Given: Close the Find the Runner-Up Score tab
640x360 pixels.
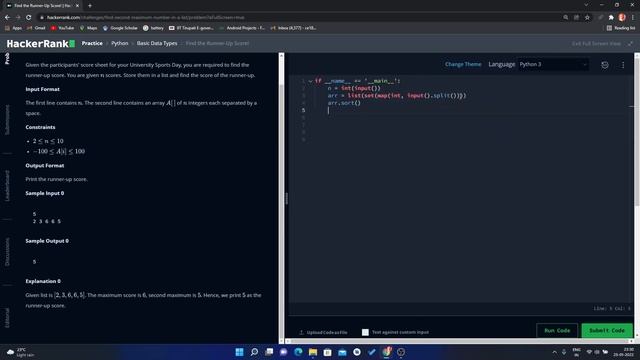Looking at the screenshot, I should pyautogui.click(x=77, y=6).
